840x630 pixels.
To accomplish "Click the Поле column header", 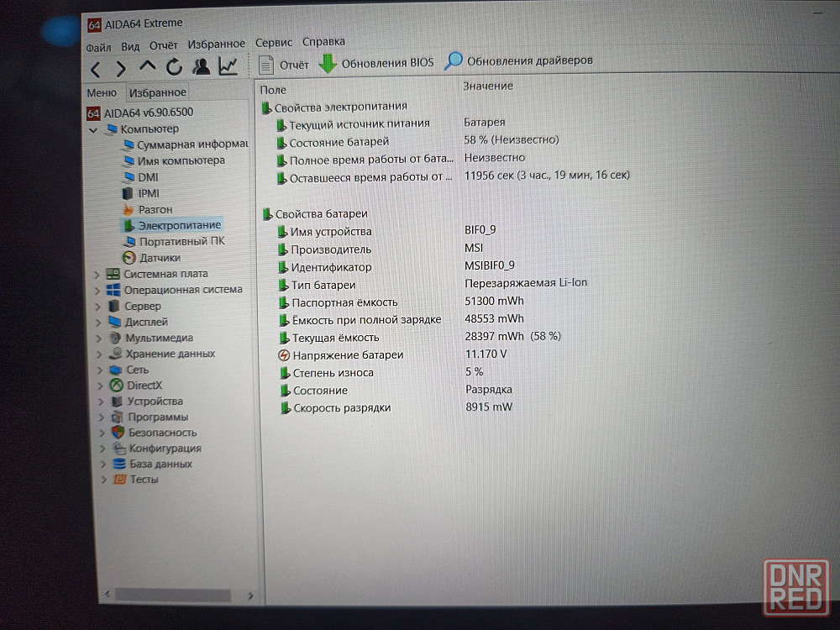I will pyautogui.click(x=273, y=90).
